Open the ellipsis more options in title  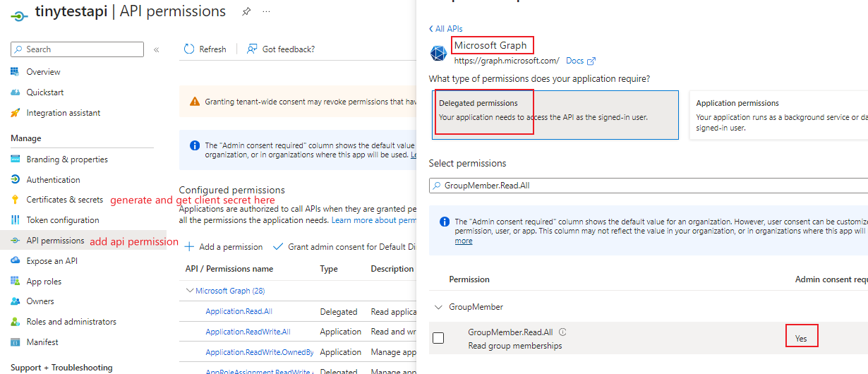[266, 12]
